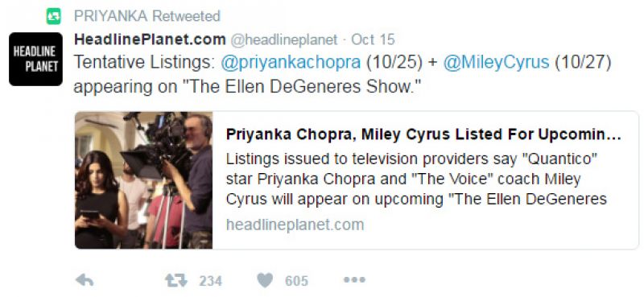This screenshot has width=644, height=297.
Task: Open the @priyankachopra mention link
Action: pos(291,63)
